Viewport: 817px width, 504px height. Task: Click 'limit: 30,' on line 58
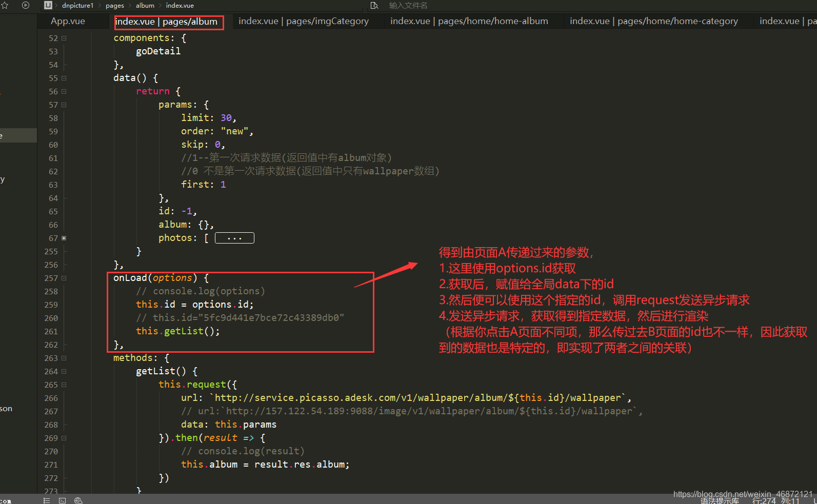(209, 118)
